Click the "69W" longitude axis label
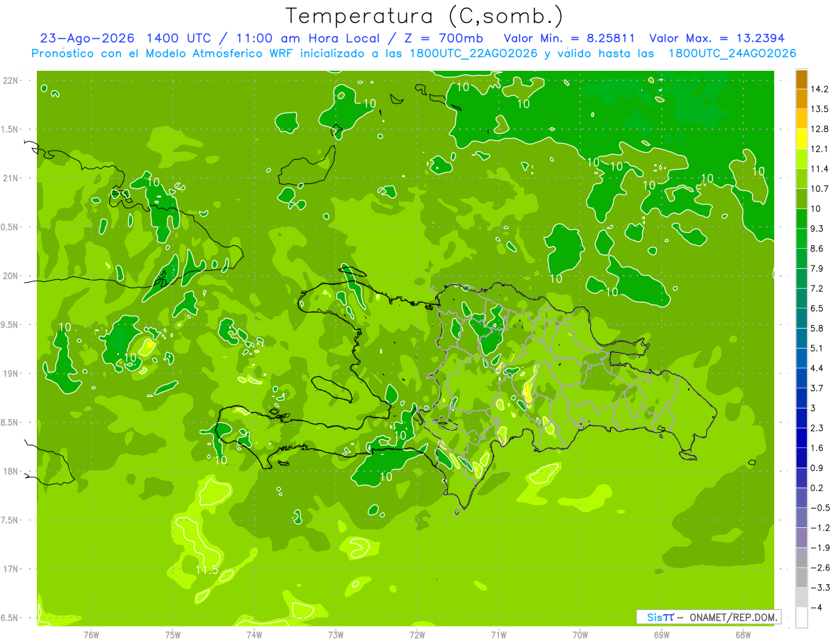 pyautogui.click(x=662, y=634)
